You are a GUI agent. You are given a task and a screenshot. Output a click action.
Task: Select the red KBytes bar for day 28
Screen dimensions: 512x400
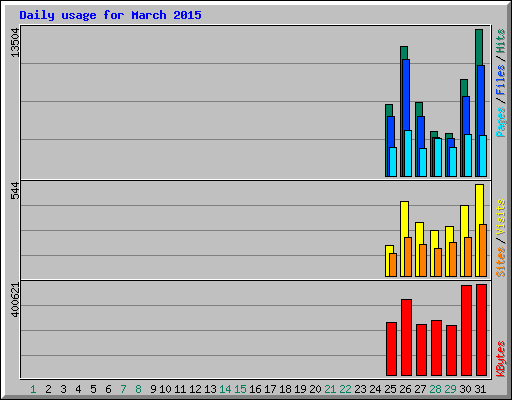pyautogui.click(x=436, y=348)
